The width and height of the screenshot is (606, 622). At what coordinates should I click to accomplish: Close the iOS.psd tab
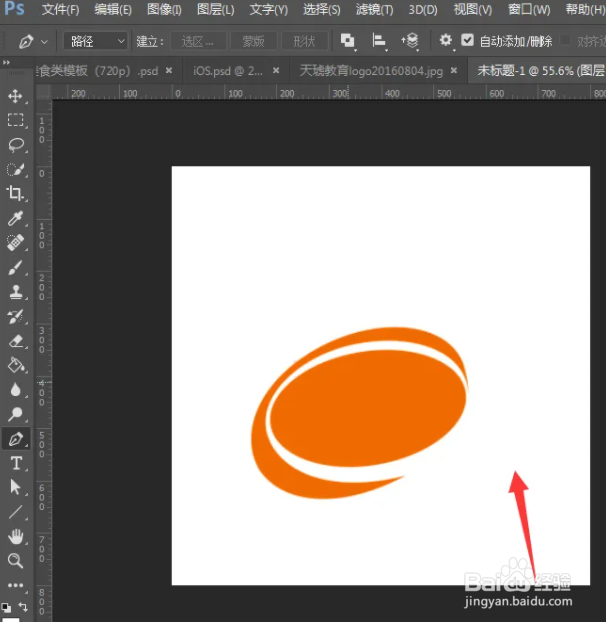click(276, 71)
